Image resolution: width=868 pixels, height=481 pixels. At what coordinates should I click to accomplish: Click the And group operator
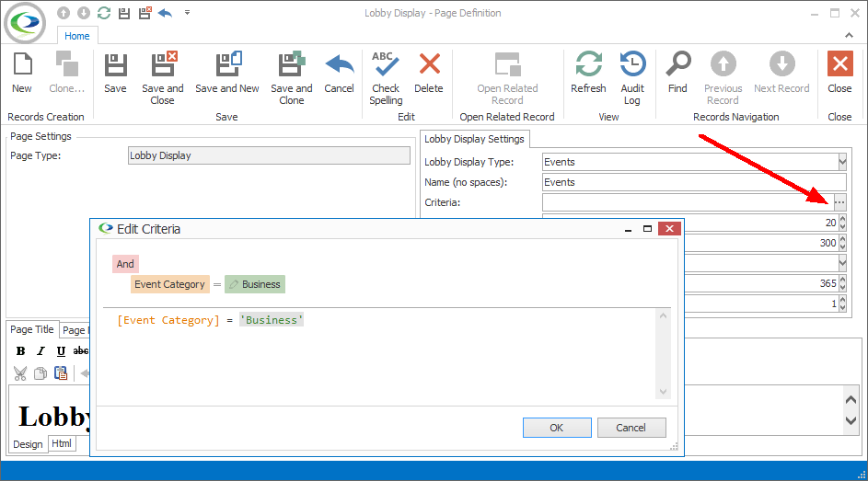coord(125,264)
